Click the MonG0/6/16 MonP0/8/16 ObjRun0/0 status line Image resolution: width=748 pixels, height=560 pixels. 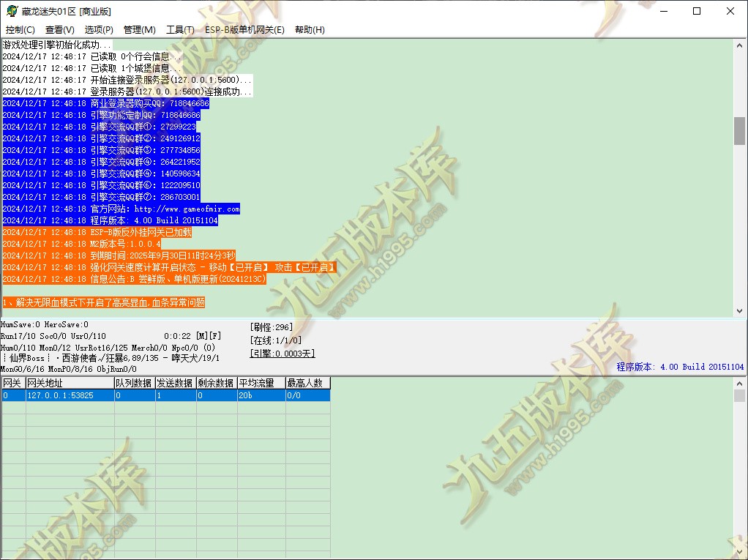pos(69,369)
